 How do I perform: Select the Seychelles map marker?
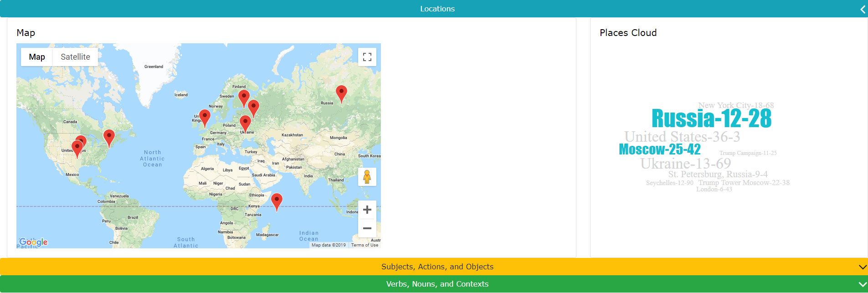point(277,200)
